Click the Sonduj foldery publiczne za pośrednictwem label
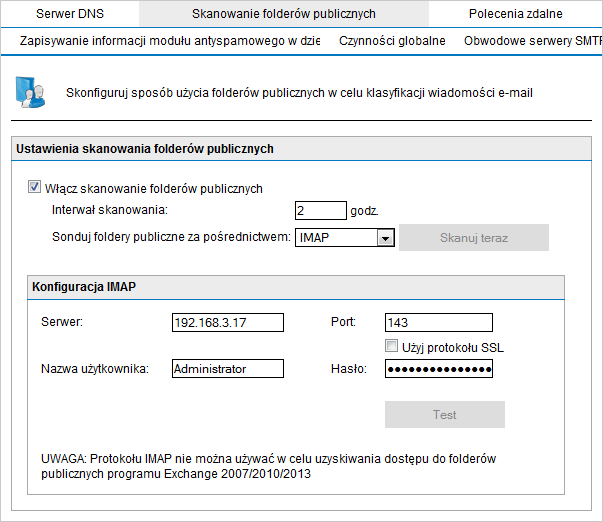This screenshot has height=522, width=603. 171,237
